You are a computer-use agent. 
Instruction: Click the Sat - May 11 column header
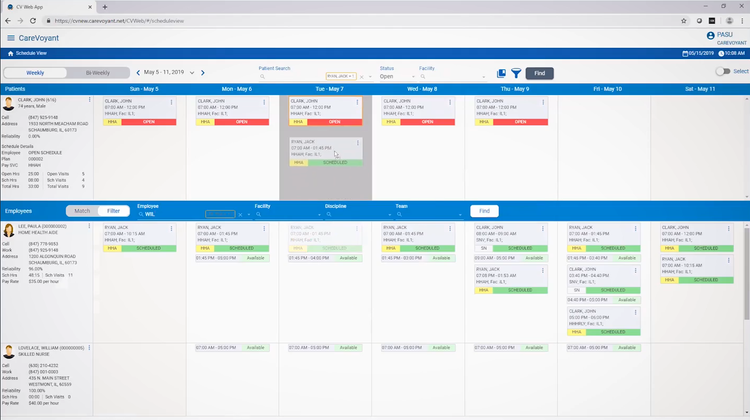click(x=700, y=89)
